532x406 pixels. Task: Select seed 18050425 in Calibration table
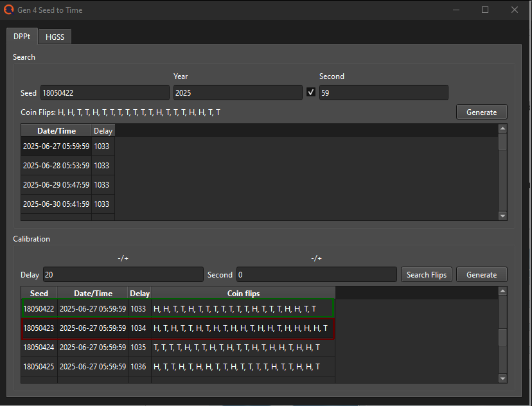click(x=39, y=367)
